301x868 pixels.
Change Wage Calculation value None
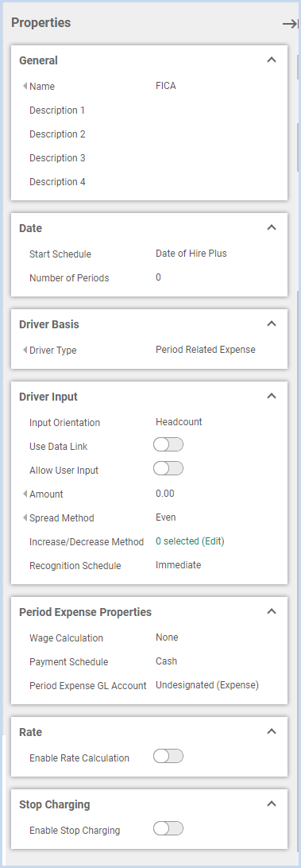click(x=167, y=637)
